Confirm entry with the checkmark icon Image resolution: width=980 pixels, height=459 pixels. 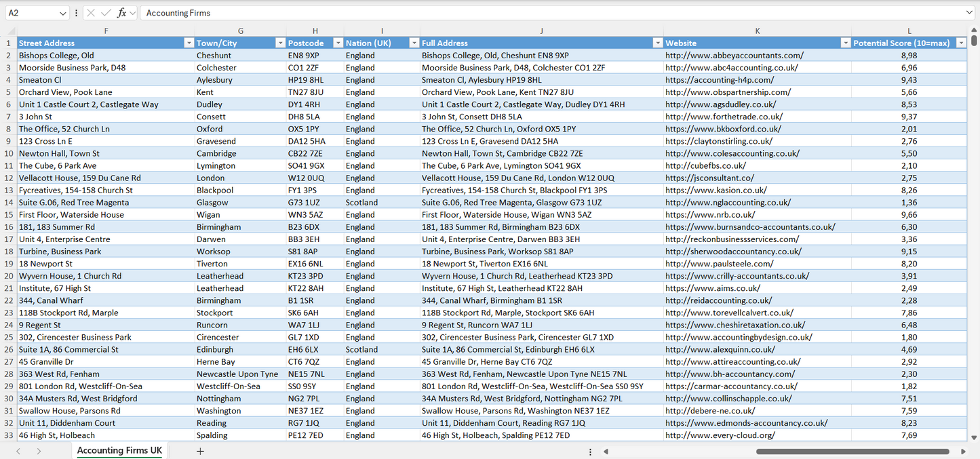coord(105,12)
